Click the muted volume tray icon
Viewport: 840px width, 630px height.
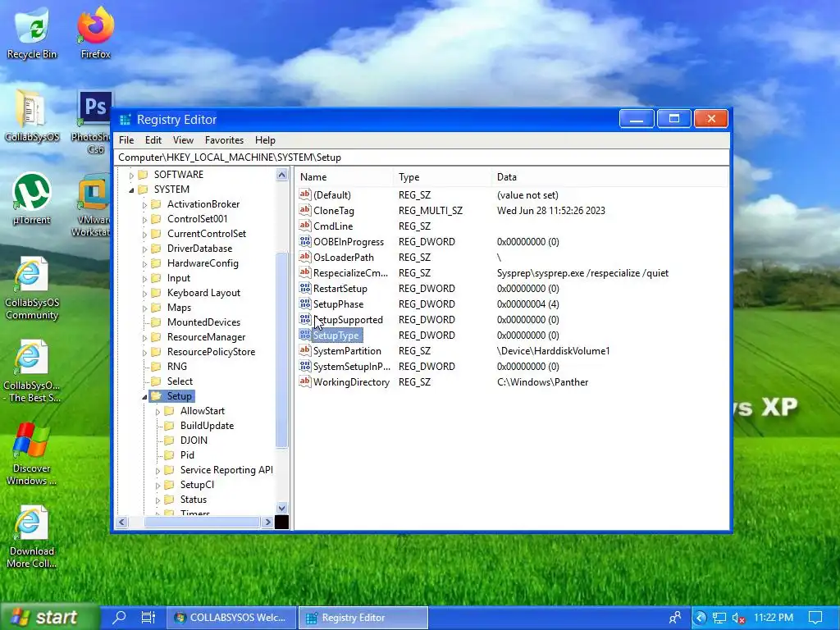(738, 619)
